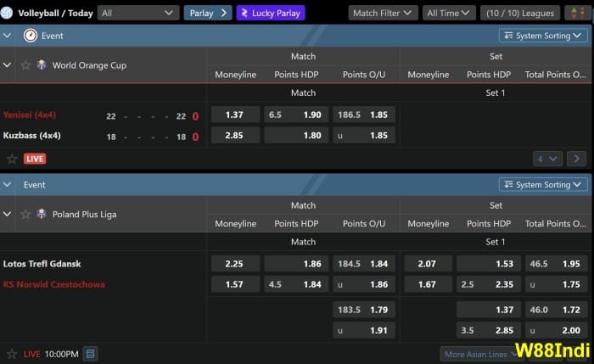Click the volleyball sport icon

pos(7,13)
